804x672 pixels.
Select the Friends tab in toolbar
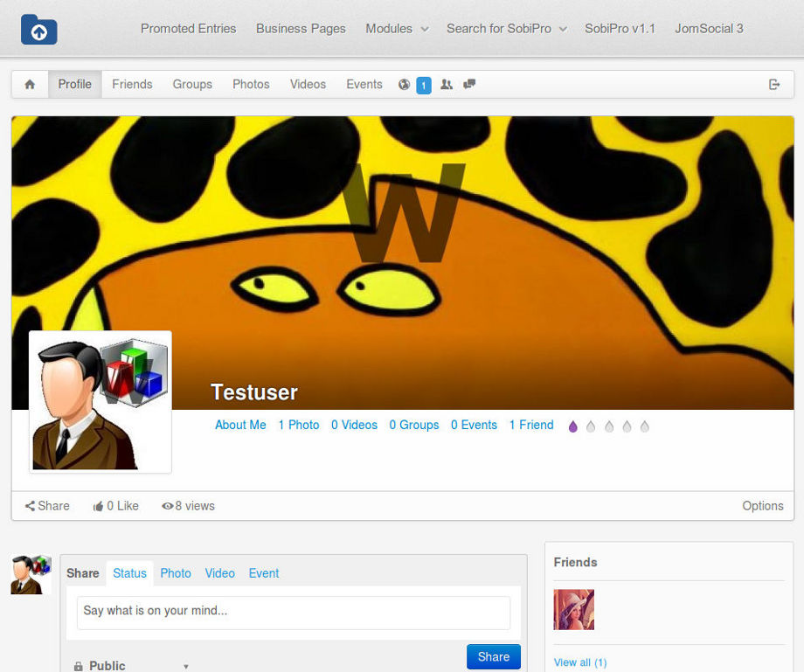click(132, 84)
